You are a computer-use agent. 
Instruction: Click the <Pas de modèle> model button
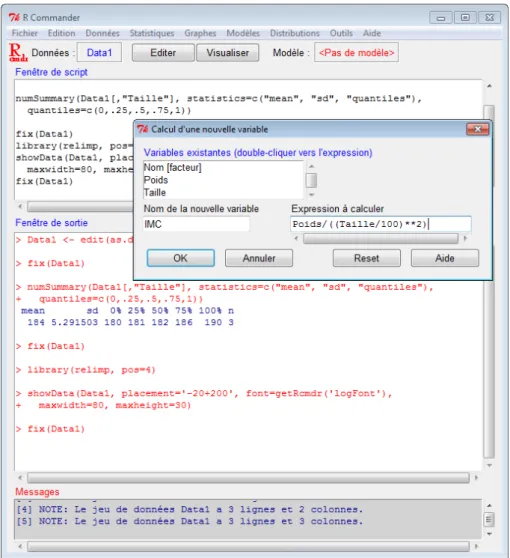356,53
